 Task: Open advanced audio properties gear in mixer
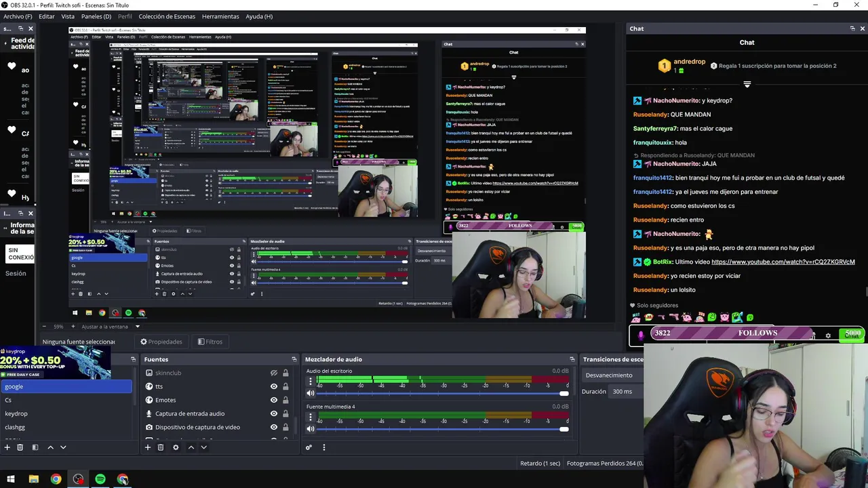pos(309,447)
